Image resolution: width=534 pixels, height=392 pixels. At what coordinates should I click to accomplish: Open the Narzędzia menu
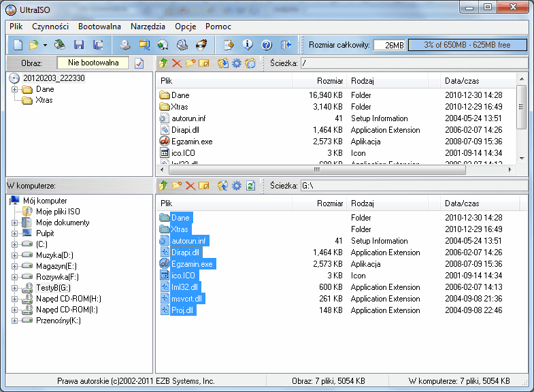pos(148,27)
